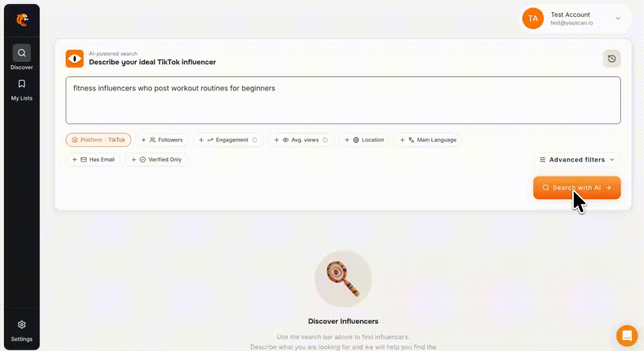This screenshot has width=644, height=351.
Task: Click the Engagement info icon
Action: 255,140
